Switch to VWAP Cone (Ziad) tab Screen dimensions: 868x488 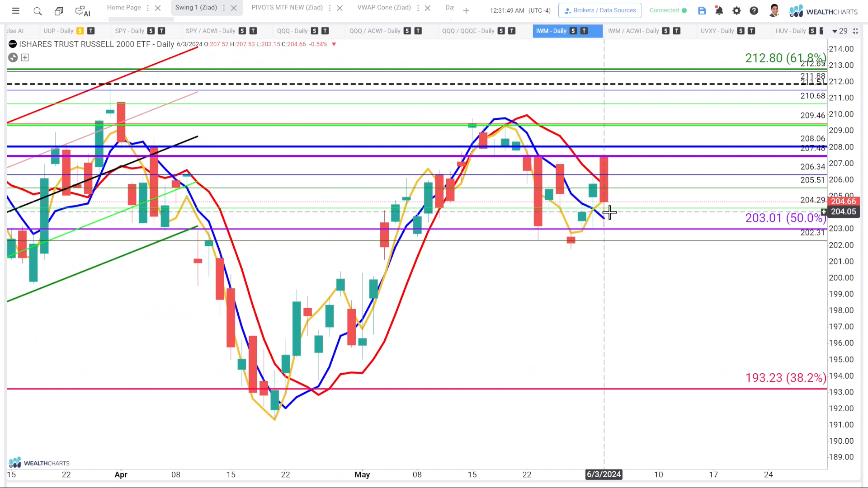384,8
